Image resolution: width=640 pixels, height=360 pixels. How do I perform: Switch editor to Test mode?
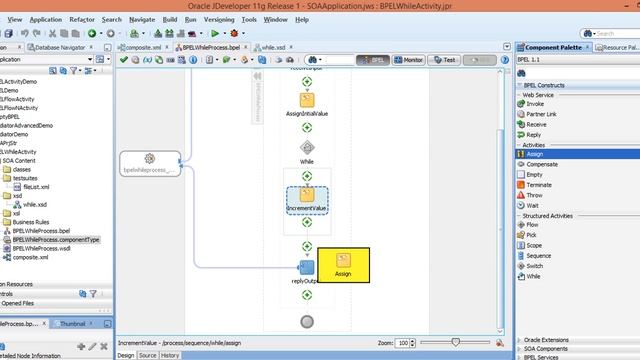pyautogui.click(x=444, y=60)
